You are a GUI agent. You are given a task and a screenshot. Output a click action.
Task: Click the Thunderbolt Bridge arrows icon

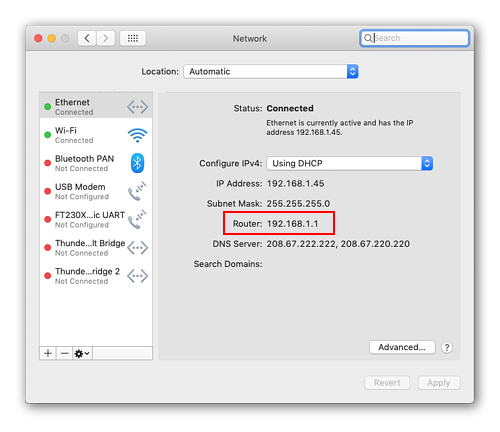click(137, 248)
